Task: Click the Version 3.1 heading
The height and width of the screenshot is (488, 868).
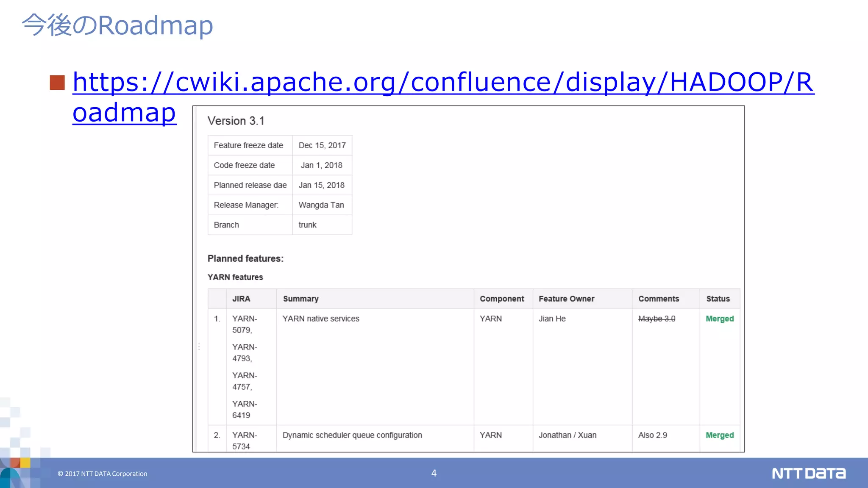Action: coord(236,121)
